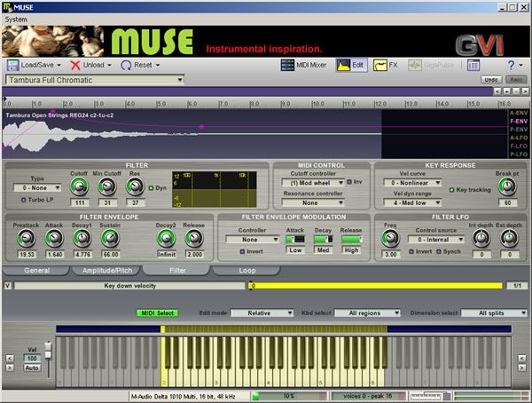Click the Sustain knob
This screenshot has width=532, height=403.
tap(110, 238)
